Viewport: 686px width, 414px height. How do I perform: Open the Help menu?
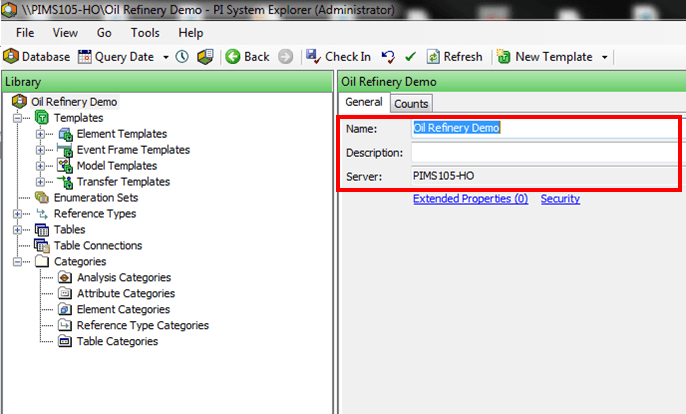(x=191, y=33)
